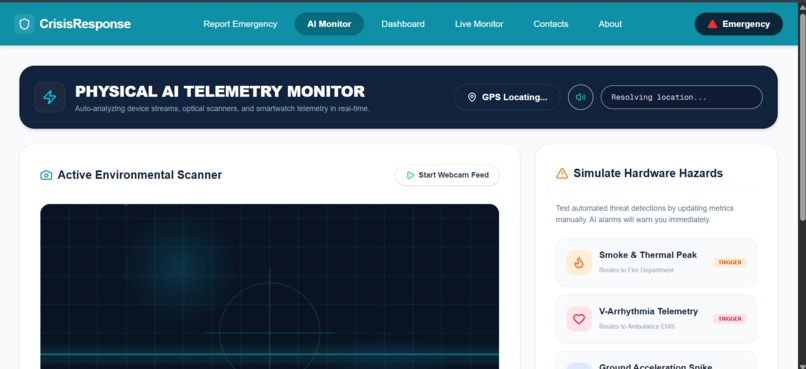Click the scanner viewport crosshair display
Image resolution: width=806 pixels, height=369 pixels.
269,286
